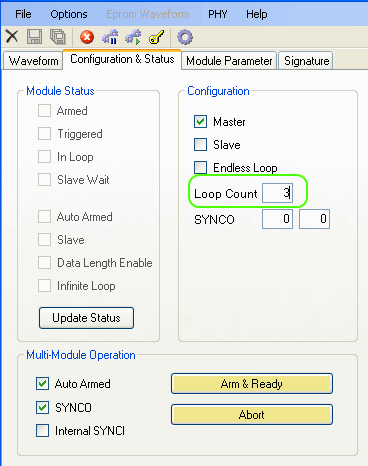Uncheck Auto Armed in Multi-Module Operation
Viewport: 368px width, 466px height.
coord(42,384)
